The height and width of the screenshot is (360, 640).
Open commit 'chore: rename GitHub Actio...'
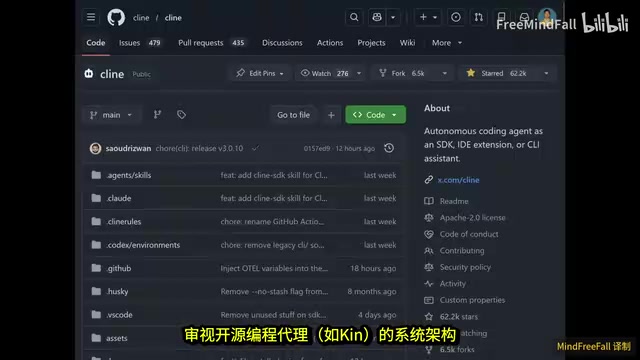[272, 222]
